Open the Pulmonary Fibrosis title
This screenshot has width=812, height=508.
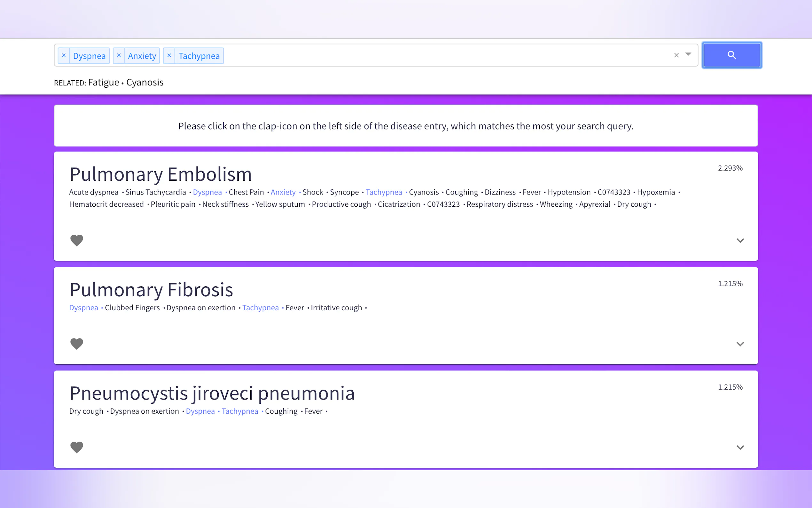pos(151,290)
